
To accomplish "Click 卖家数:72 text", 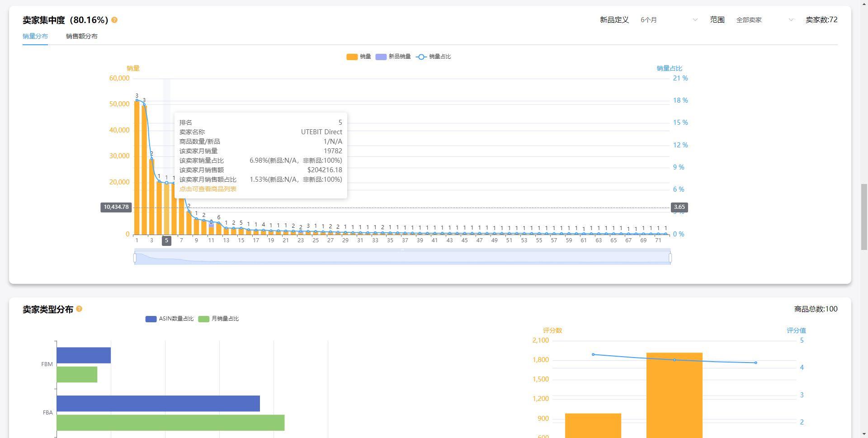I will tap(821, 20).
